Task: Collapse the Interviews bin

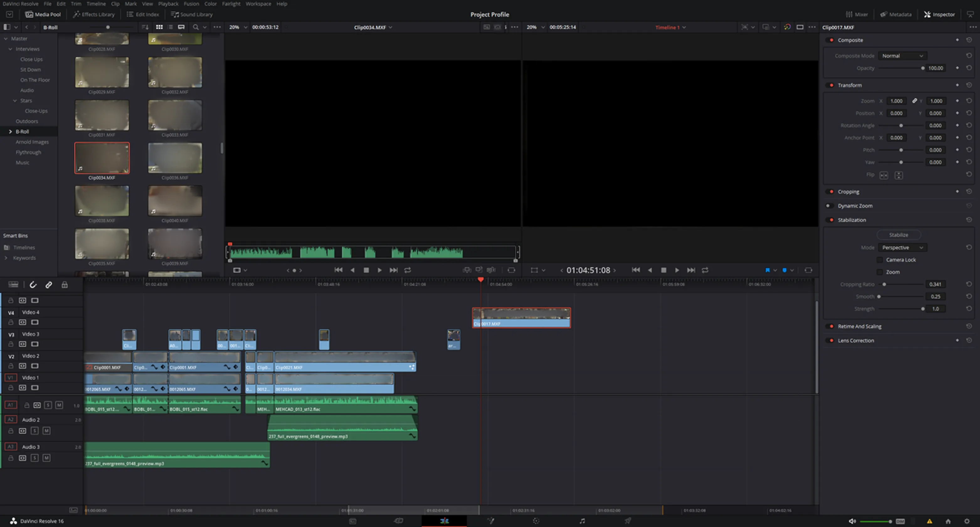Action: click(10, 49)
